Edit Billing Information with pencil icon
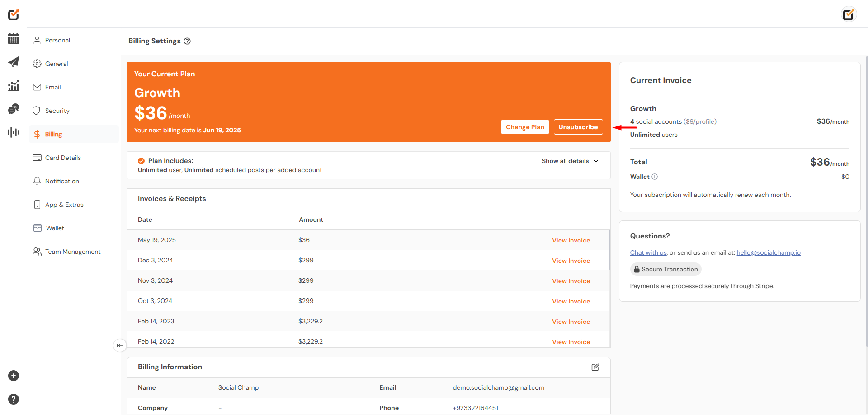This screenshot has height=415, width=868. pyautogui.click(x=595, y=367)
